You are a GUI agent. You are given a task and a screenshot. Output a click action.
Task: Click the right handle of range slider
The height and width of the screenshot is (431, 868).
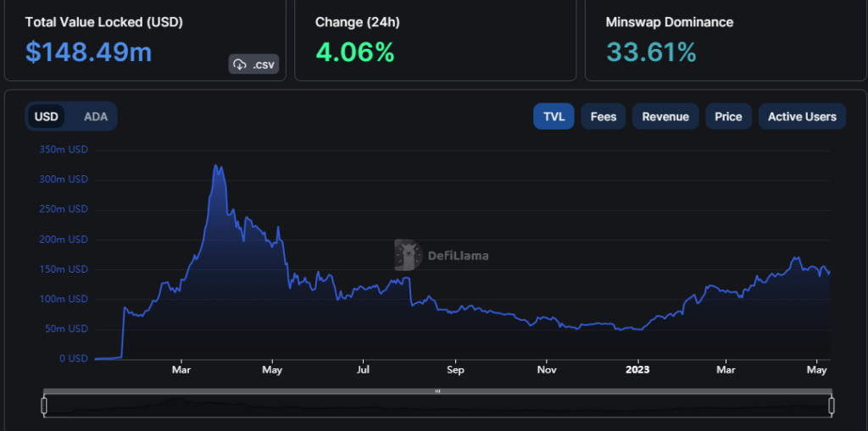[x=831, y=406]
